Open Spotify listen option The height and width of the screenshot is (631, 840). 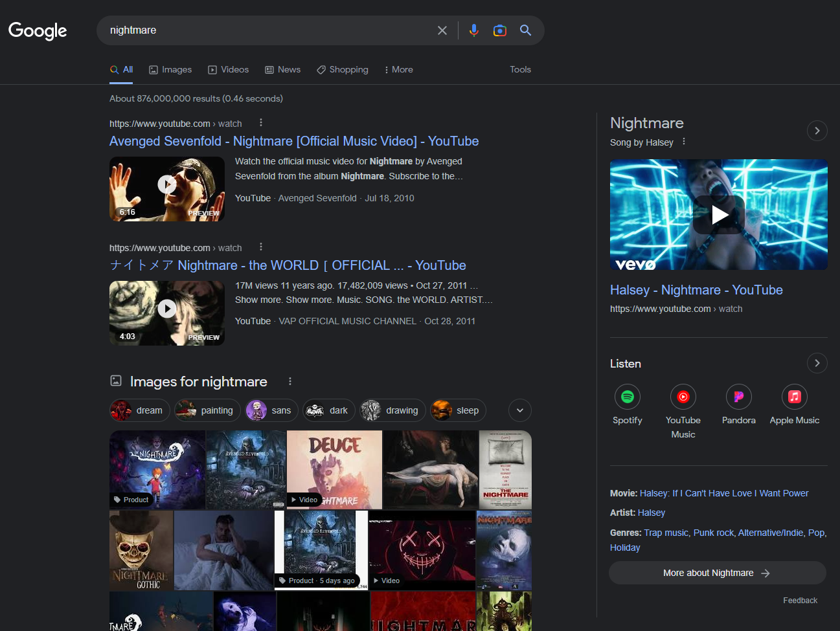point(627,397)
